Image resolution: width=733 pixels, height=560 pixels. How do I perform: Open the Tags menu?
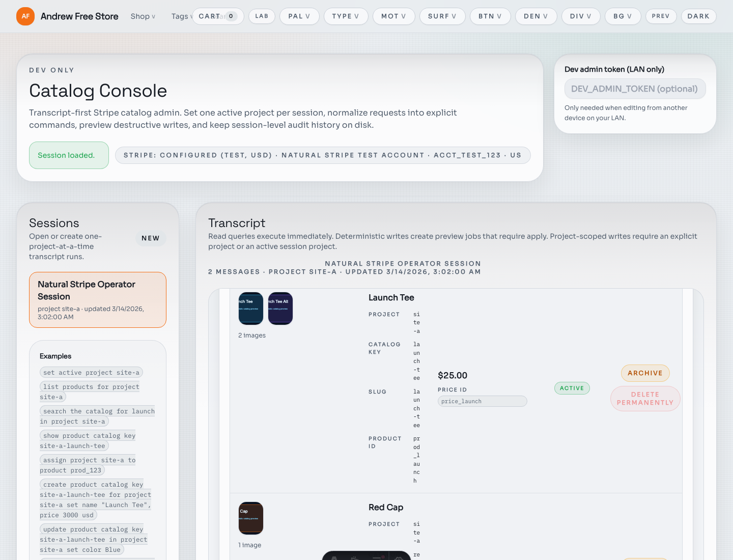182,16
